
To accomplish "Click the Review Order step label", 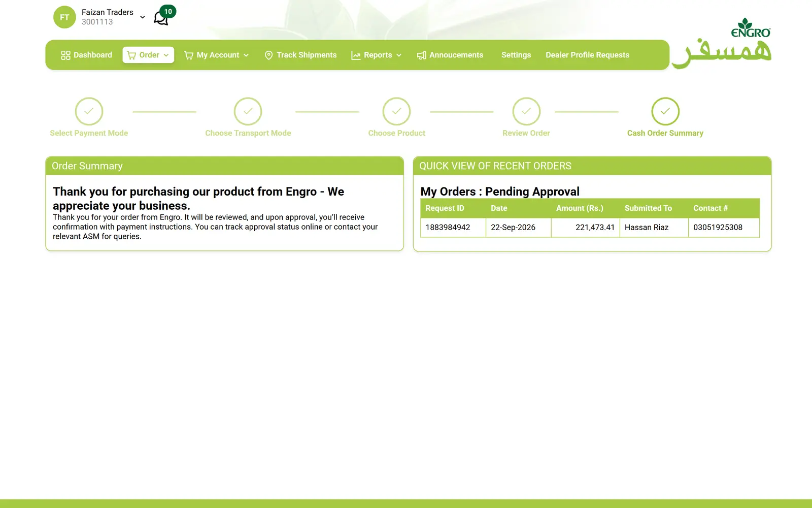I will click(x=526, y=133).
